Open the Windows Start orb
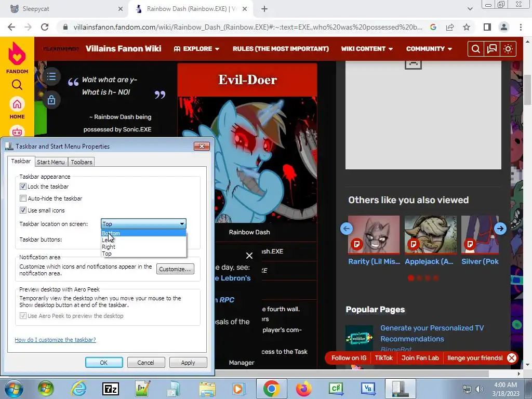Viewport: 532px width, 399px height. [x=14, y=389]
